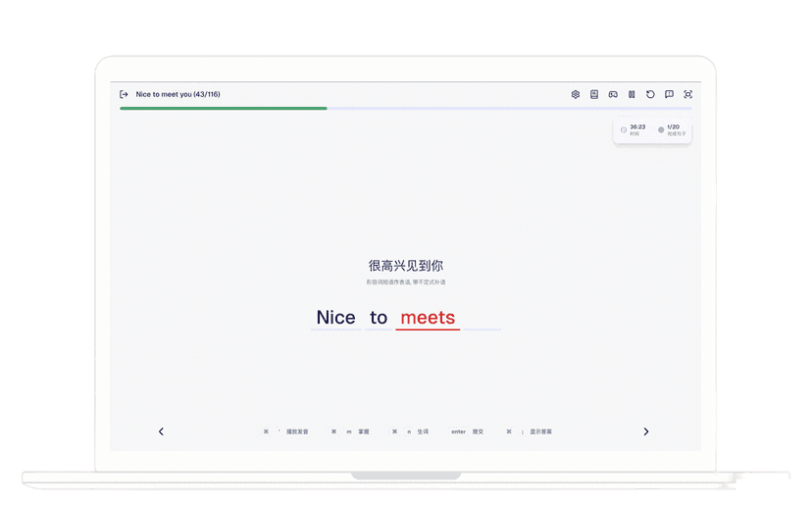Toggle fullscreen focus mode icon

click(x=687, y=94)
